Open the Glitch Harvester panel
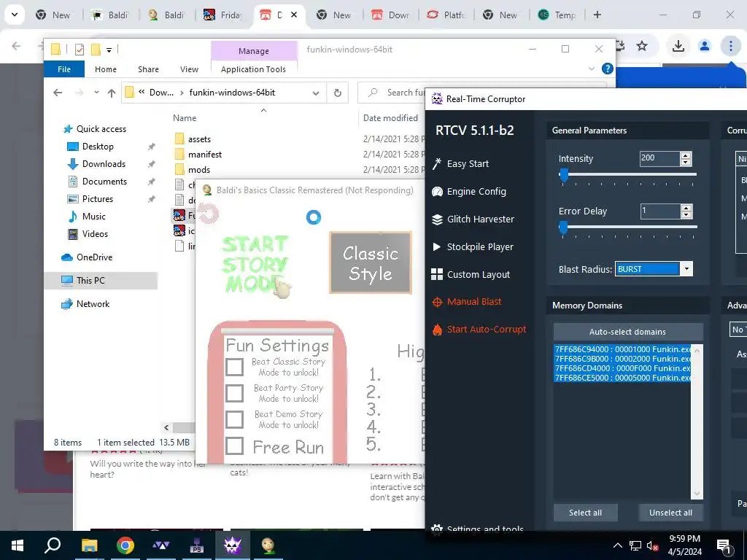 473,219
